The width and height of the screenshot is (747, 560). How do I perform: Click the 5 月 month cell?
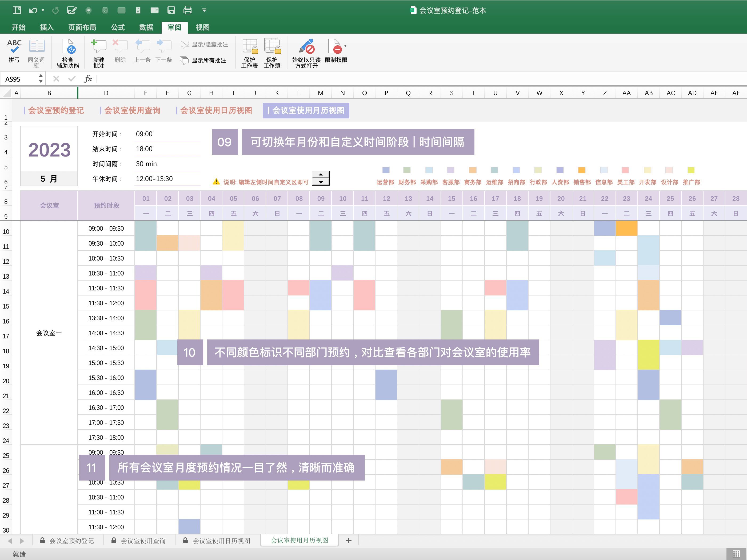(x=49, y=179)
